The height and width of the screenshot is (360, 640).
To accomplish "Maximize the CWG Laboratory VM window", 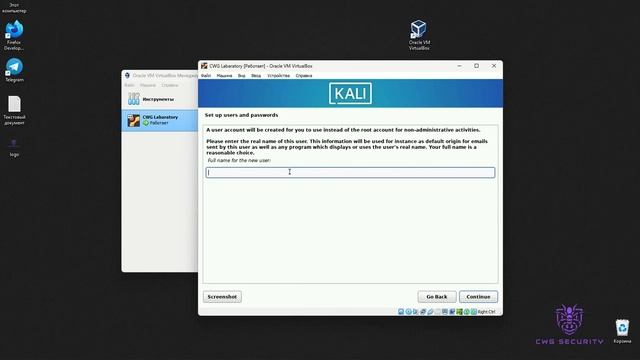I will 476,66.
